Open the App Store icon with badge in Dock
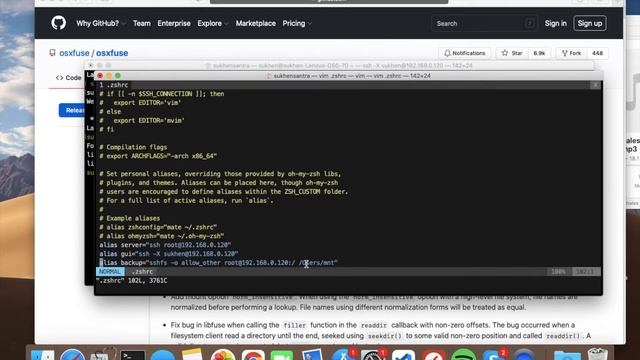The image size is (640, 360). point(343,354)
